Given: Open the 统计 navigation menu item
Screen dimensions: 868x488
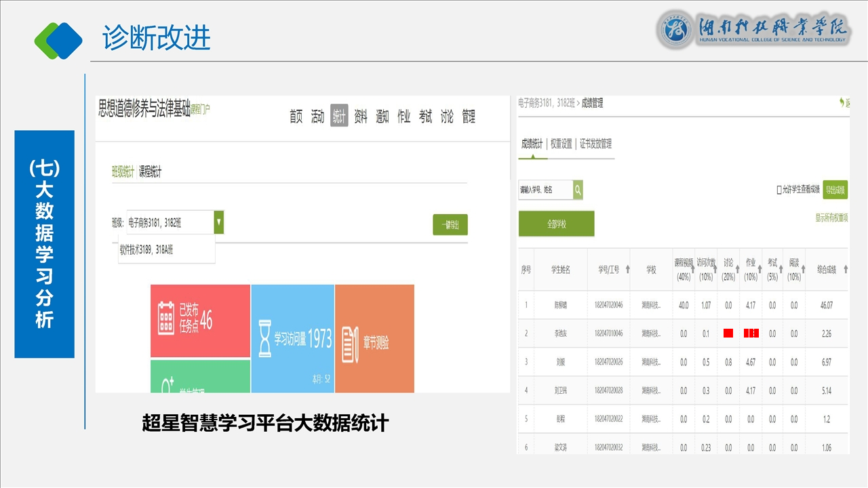Looking at the screenshot, I should point(339,117).
